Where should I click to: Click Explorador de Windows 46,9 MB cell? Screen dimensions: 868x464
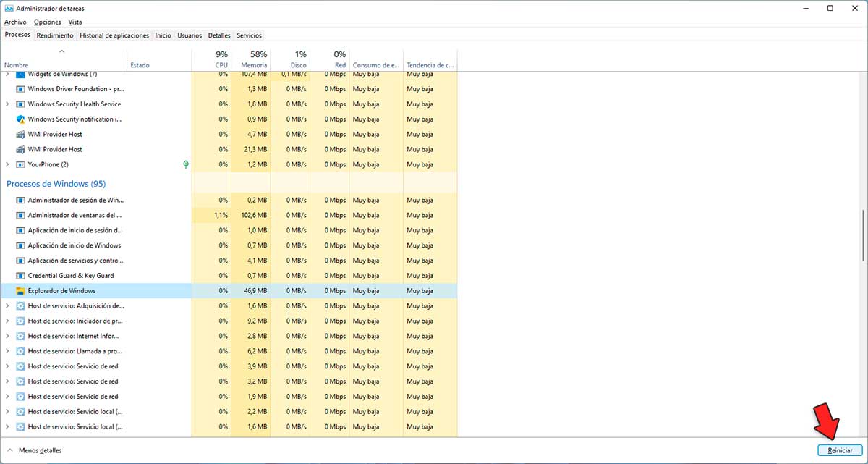[x=250, y=291]
